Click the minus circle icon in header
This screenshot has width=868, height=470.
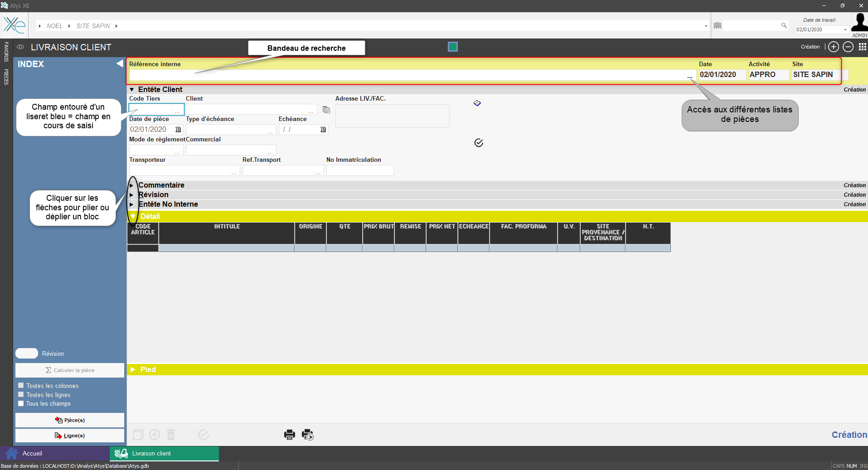tap(848, 47)
